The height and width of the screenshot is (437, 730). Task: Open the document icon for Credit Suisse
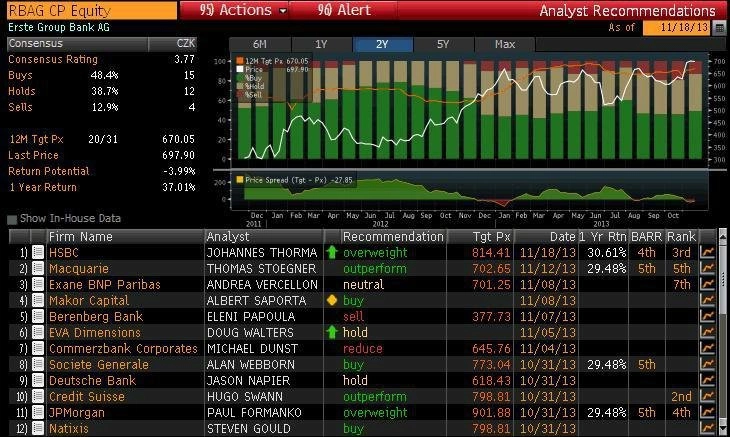click(38, 397)
